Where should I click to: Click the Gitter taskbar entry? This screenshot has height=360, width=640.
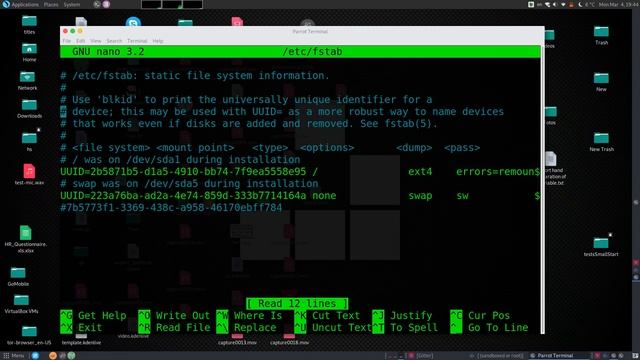pos(421,356)
